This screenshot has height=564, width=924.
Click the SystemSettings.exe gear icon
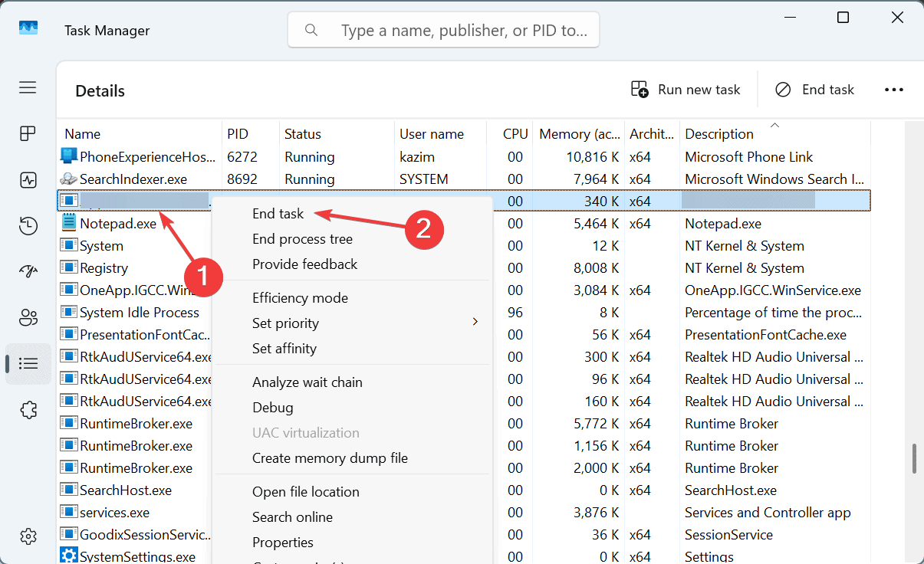click(x=69, y=556)
